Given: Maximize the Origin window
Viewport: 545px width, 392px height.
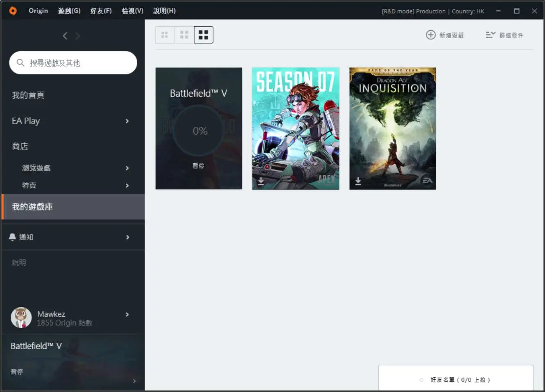Looking at the screenshot, I should (x=517, y=11).
